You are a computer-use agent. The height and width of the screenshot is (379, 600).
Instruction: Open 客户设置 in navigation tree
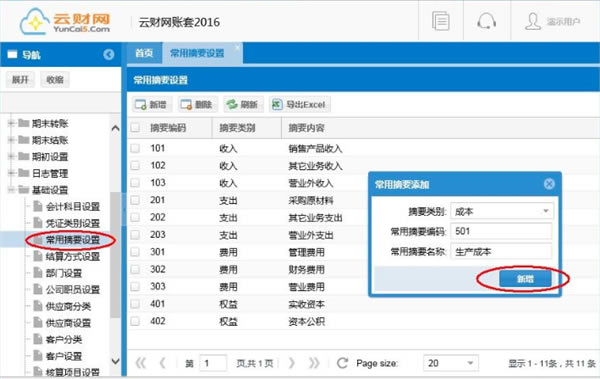64,356
